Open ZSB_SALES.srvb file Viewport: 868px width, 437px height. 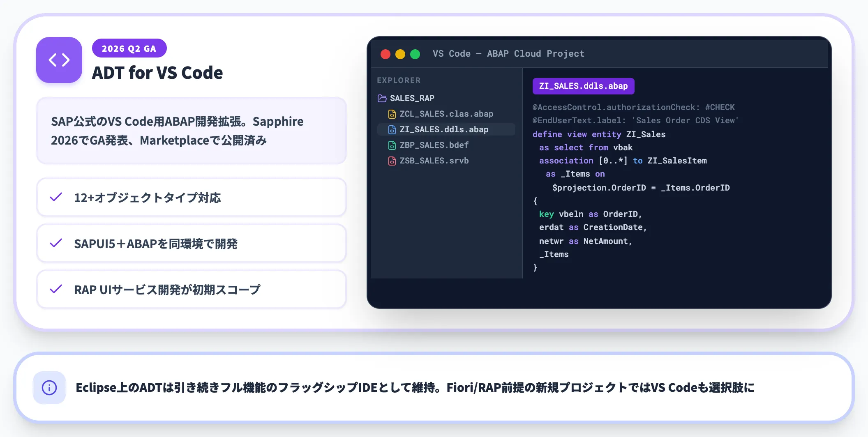click(446, 161)
